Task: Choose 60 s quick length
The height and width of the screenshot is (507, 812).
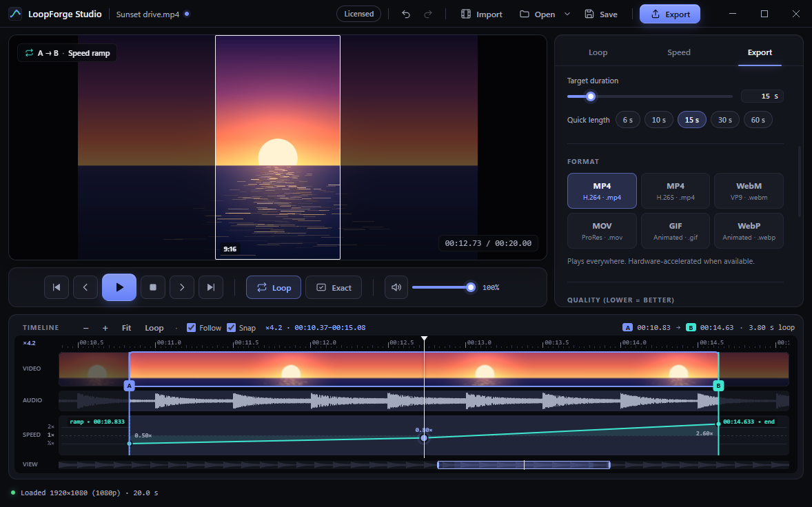Action: [x=758, y=120]
